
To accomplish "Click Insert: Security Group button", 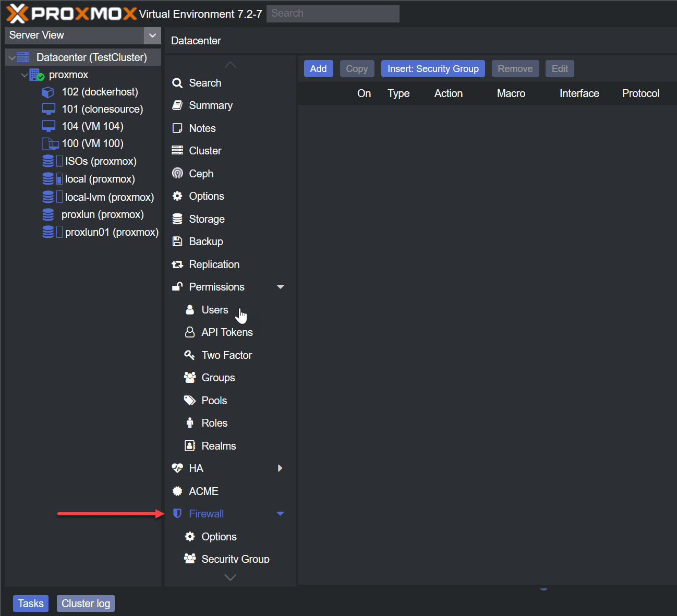I will pos(432,69).
